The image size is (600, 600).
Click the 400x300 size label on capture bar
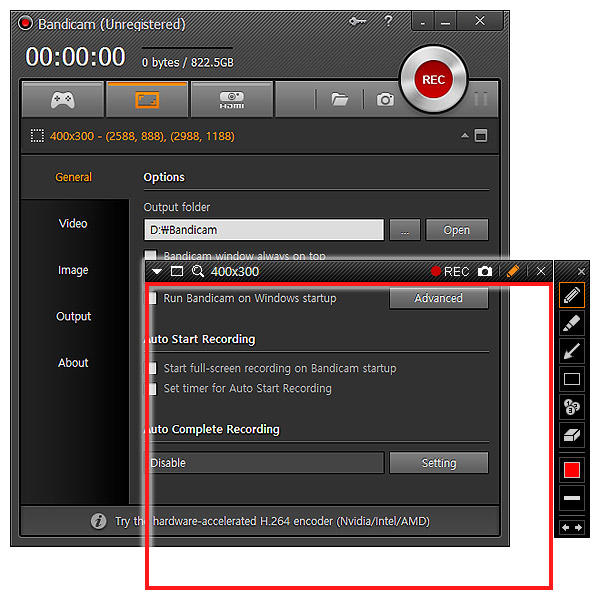click(x=235, y=272)
